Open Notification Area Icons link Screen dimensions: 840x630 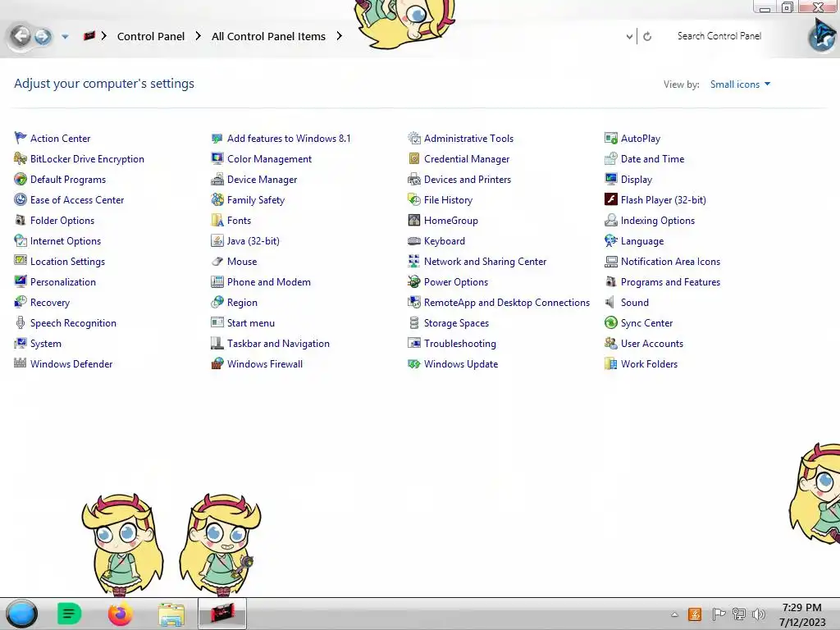click(x=670, y=262)
